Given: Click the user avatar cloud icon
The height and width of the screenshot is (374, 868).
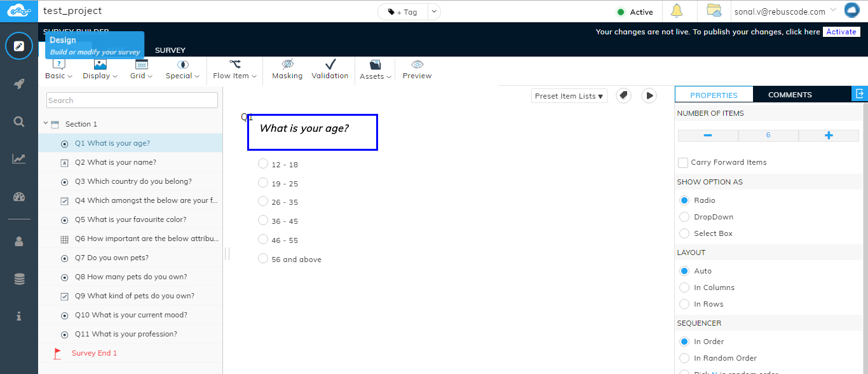Looking at the screenshot, I should pyautogui.click(x=851, y=10).
